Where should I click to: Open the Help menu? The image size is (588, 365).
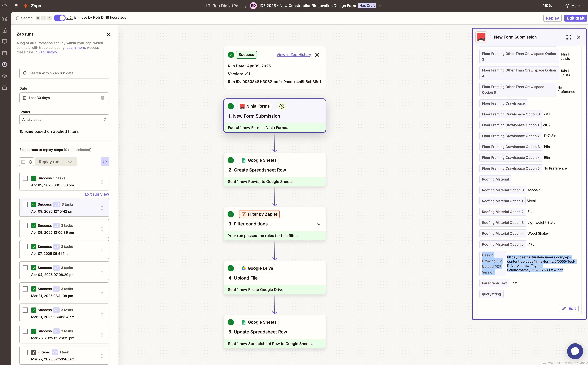(x=575, y=6)
